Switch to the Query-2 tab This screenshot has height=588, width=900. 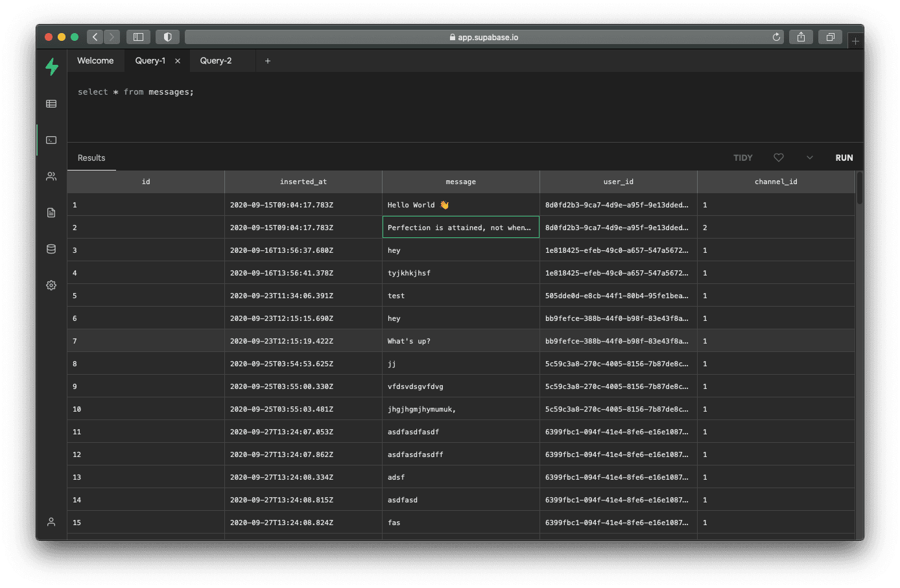[x=215, y=61]
